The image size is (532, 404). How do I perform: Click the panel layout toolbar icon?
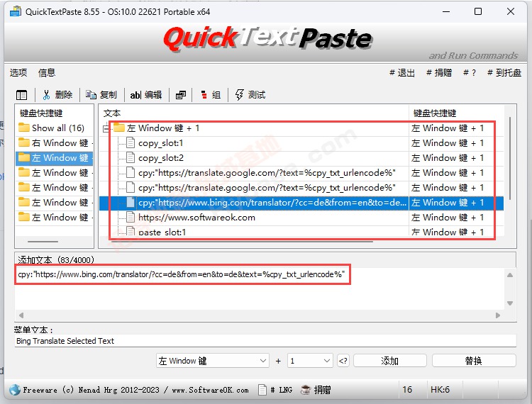click(22, 95)
